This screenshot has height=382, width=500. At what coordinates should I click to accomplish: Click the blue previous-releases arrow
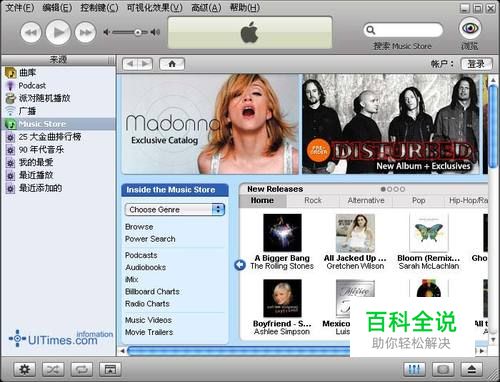pos(240,265)
